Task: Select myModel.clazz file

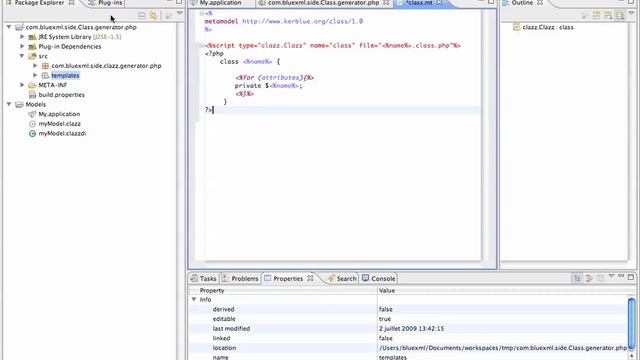Action: click(60, 124)
